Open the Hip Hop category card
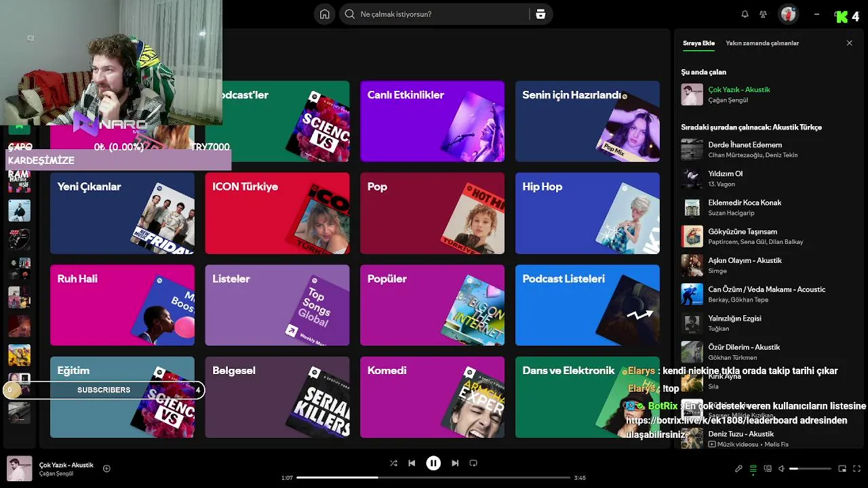 point(587,213)
